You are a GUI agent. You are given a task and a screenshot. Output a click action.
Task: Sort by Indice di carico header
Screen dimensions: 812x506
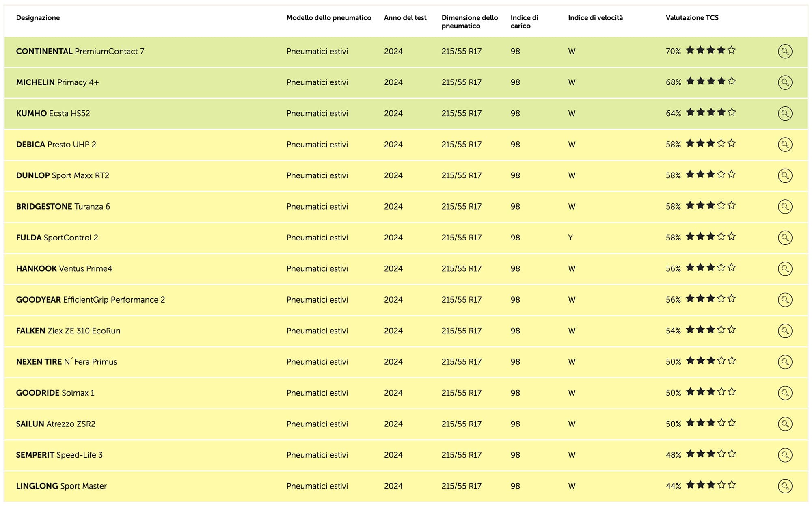click(524, 22)
